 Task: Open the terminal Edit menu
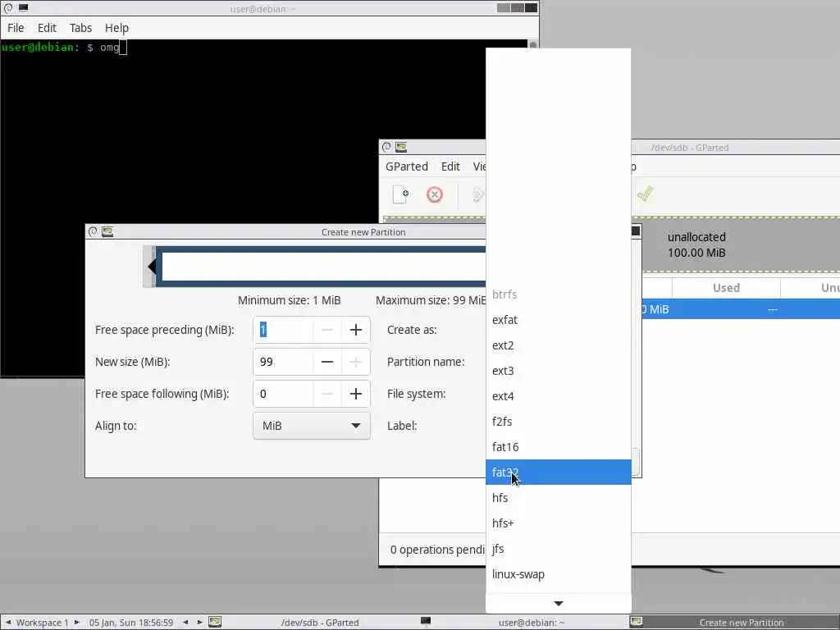tap(47, 28)
